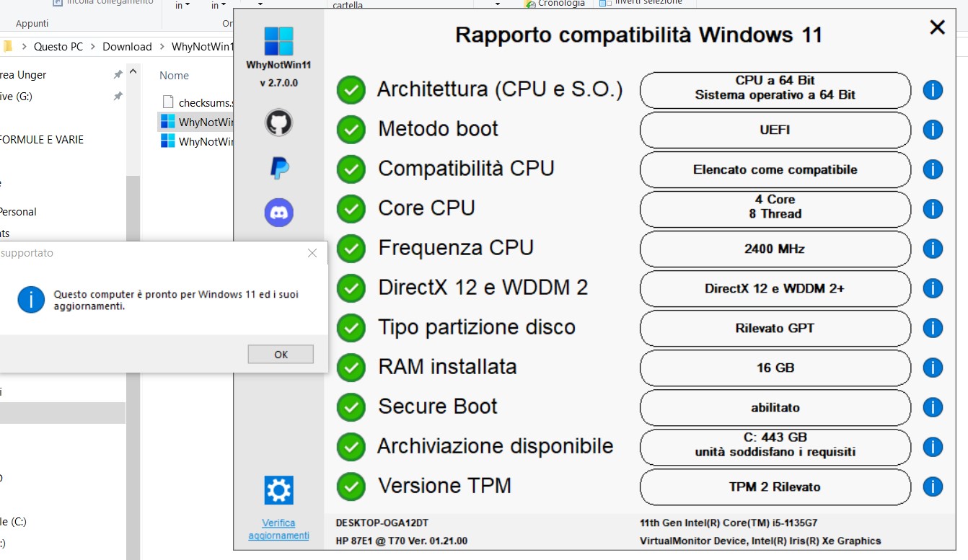
Task: Click the "16 GB" value box
Action: [775, 368]
